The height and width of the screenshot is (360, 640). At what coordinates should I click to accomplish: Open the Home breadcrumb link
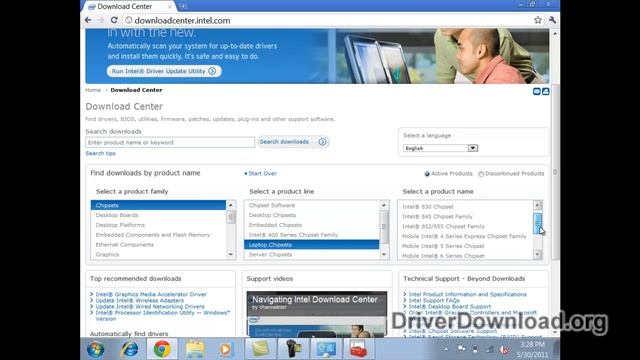(x=93, y=90)
